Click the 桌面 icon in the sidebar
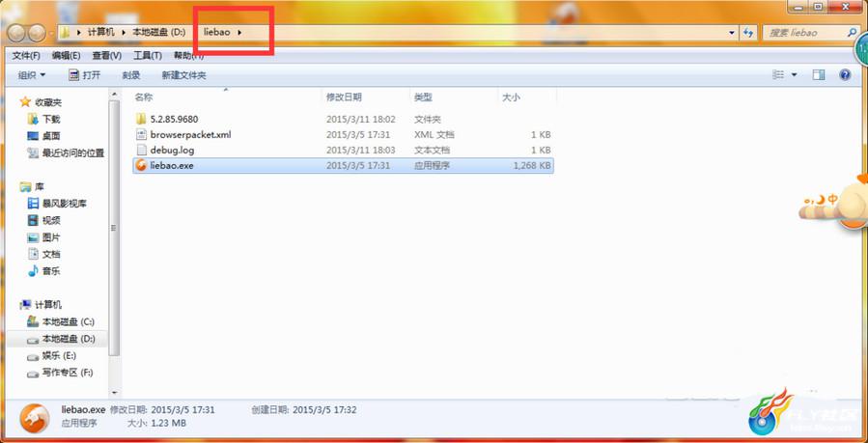The image size is (868, 443). tap(33, 136)
